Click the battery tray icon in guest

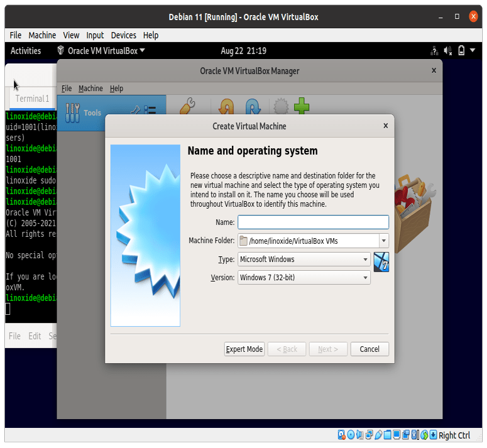pyautogui.click(x=461, y=51)
